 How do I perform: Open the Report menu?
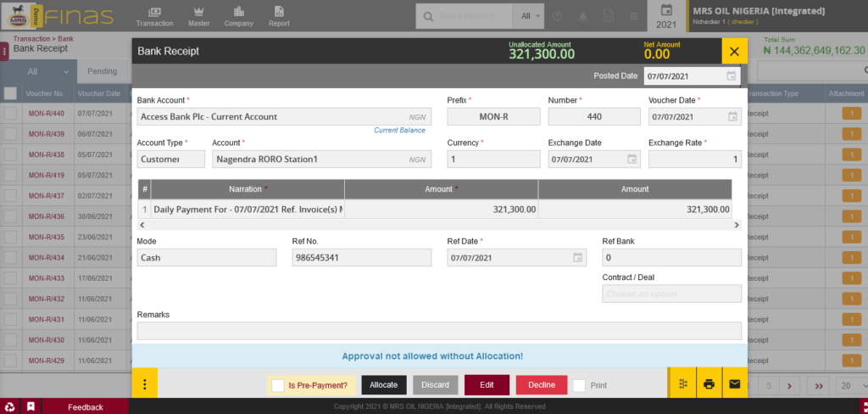click(279, 17)
